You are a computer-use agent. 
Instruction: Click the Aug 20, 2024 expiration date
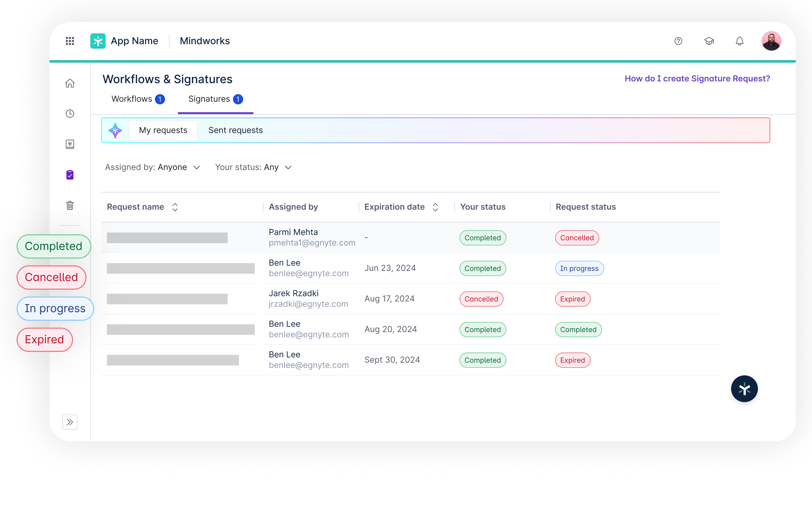click(x=391, y=329)
